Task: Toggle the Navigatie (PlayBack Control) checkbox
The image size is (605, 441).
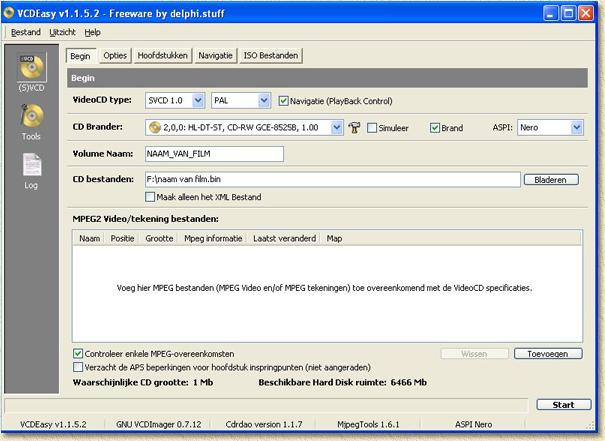Action: click(284, 101)
